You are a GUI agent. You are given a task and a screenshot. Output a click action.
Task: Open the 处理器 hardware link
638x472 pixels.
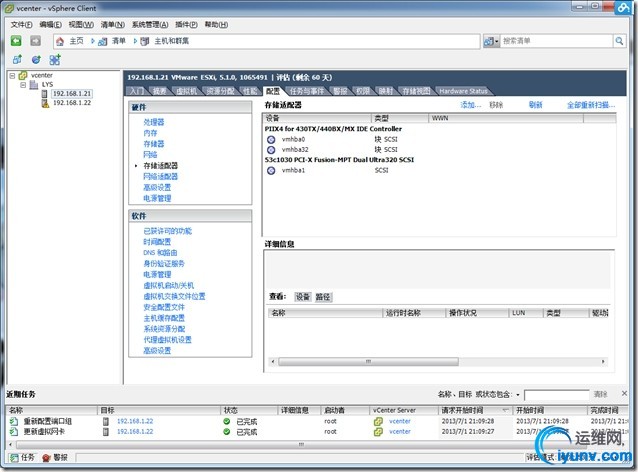tap(154, 122)
